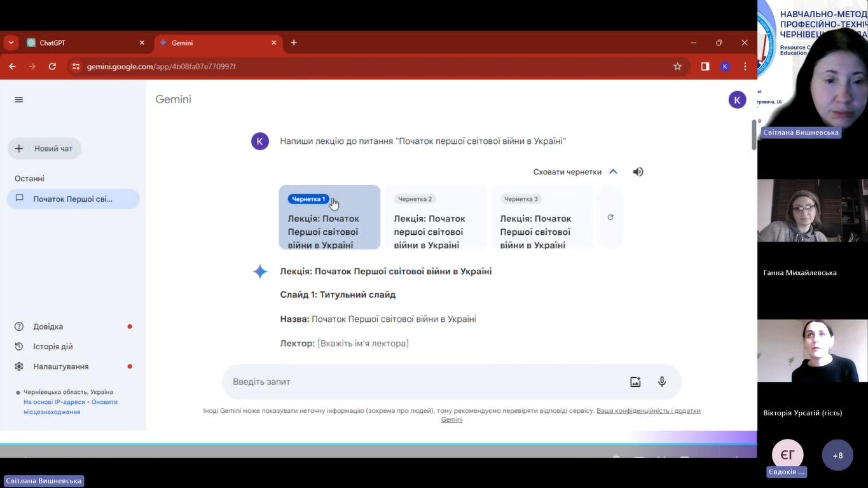Click the page vertical scrollbar
Viewport: 868px width, 488px height.
(x=754, y=135)
